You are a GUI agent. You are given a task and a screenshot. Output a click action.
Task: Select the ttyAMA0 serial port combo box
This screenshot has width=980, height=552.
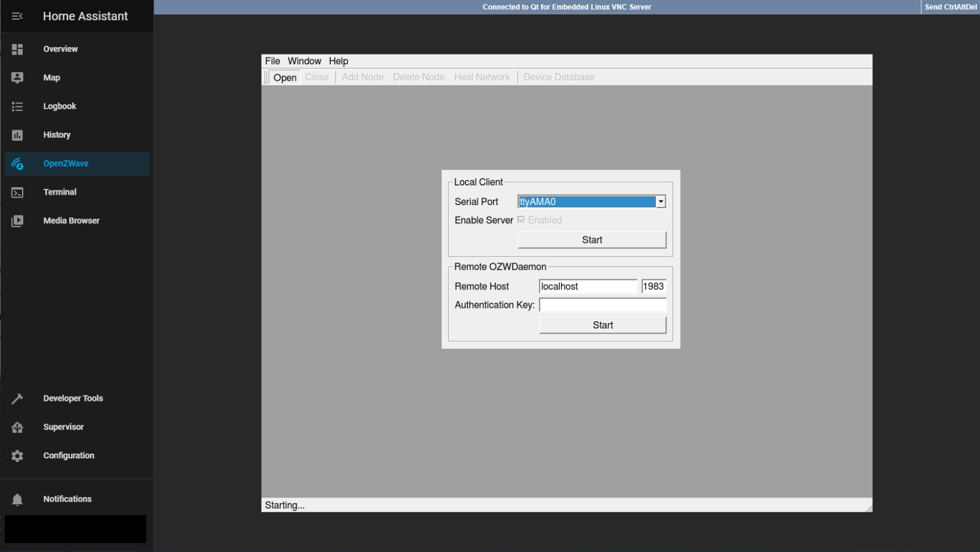pyautogui.click(x=592, y=201)
